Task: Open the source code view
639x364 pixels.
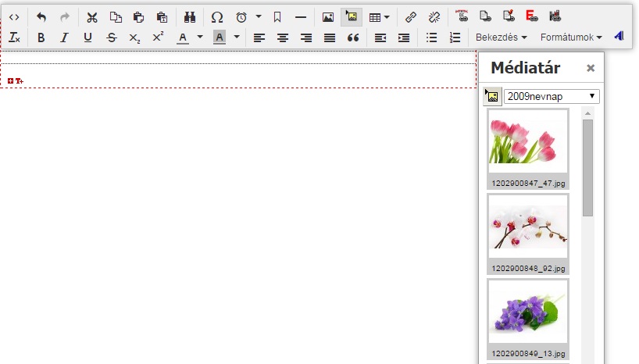Action: tap(14, 16)
